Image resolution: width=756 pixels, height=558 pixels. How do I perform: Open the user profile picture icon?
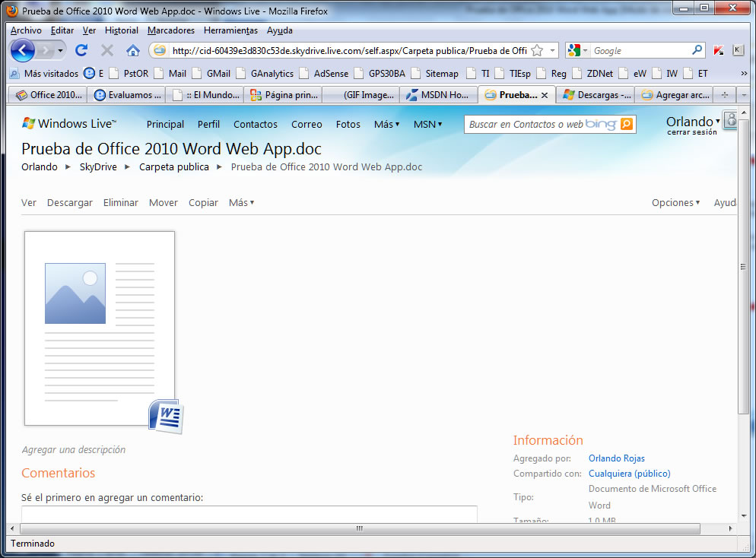tap(731, 120)
